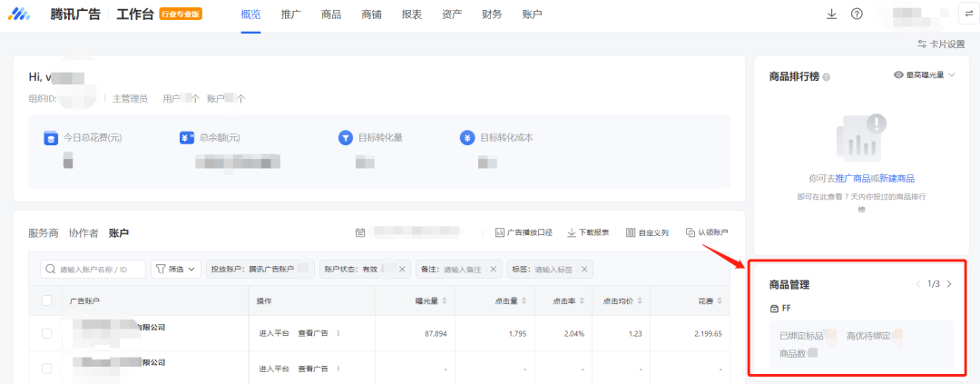Open the 财务 top menu

tap(492, 15)
